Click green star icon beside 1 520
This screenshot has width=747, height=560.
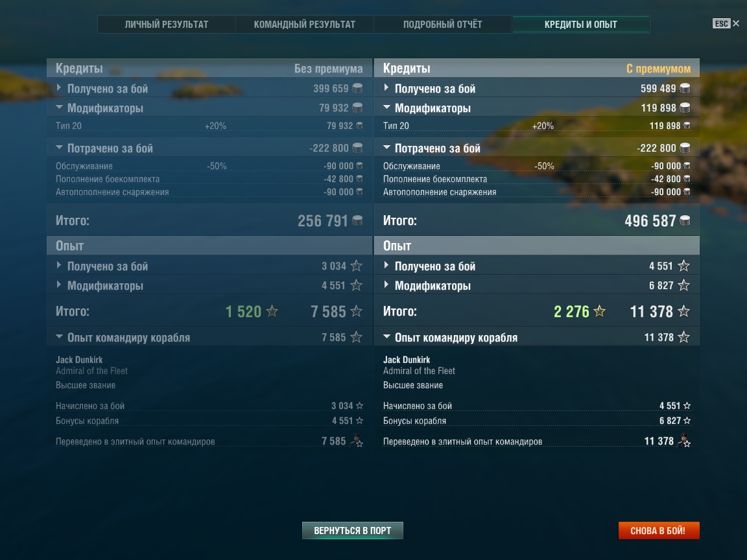[272, 311]
